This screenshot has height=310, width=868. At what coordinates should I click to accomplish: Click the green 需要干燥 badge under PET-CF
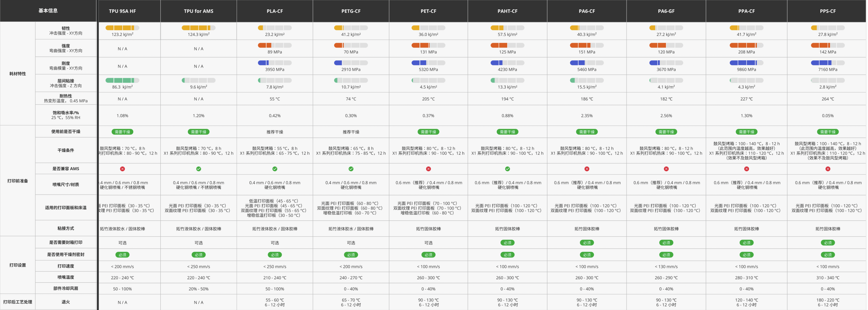coord(428,132)
